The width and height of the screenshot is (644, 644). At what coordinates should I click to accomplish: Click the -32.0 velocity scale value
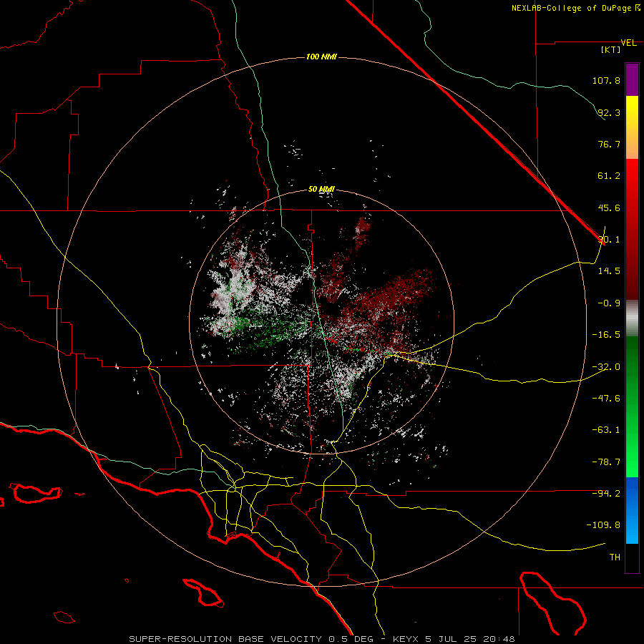(x=606, y=367)
